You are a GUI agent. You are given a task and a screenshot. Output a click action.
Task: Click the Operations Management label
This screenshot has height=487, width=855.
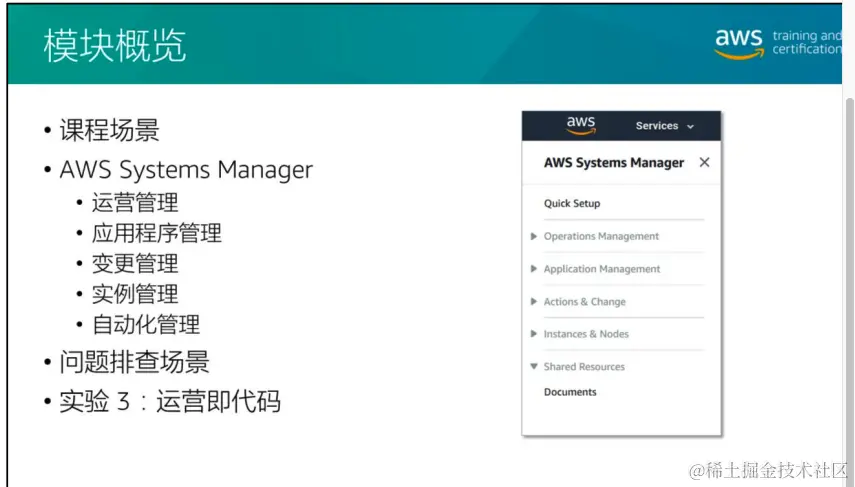pyautogui.click(x=601, y=236)
